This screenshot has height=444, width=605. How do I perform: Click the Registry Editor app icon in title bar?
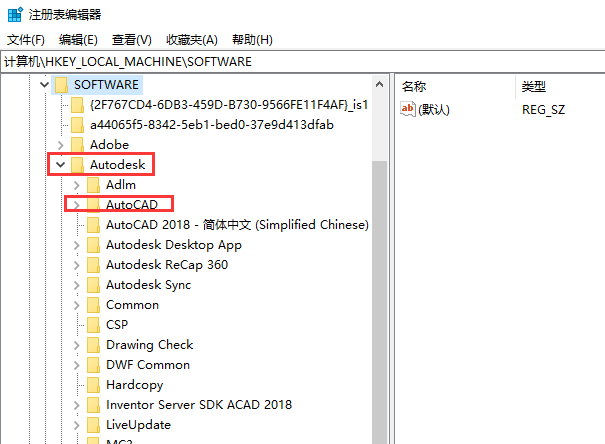15,15
